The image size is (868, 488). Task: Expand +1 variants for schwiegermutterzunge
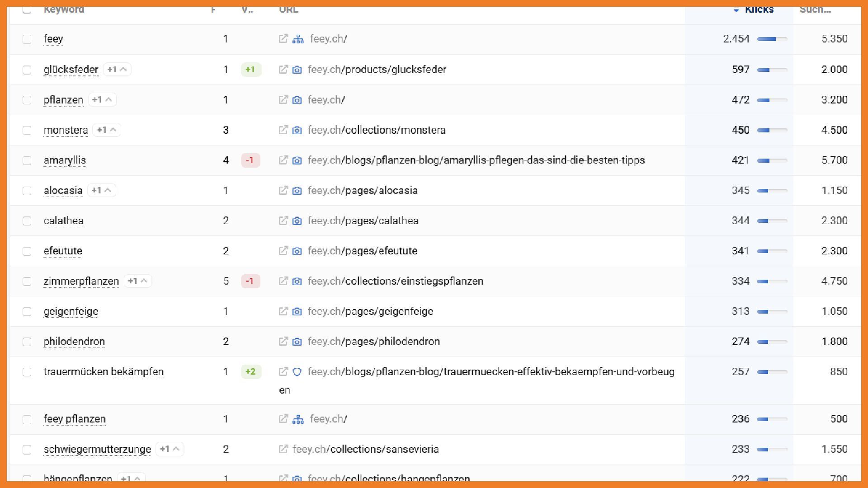tap(170, 449)
